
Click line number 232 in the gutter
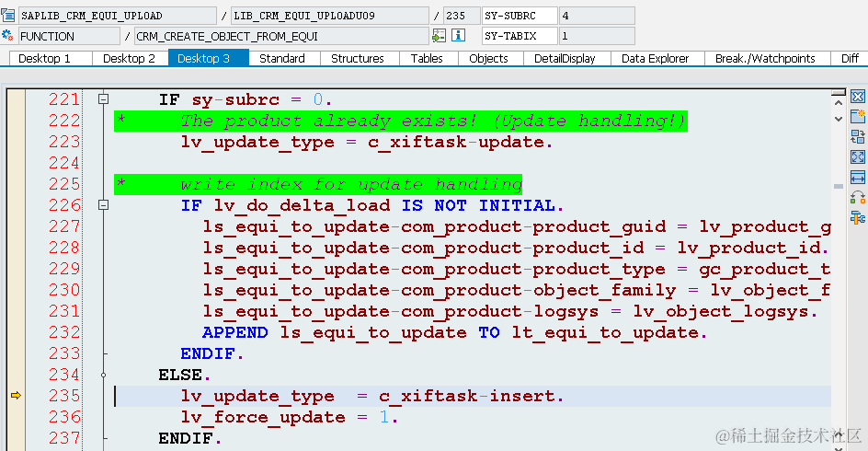point(64,332)
